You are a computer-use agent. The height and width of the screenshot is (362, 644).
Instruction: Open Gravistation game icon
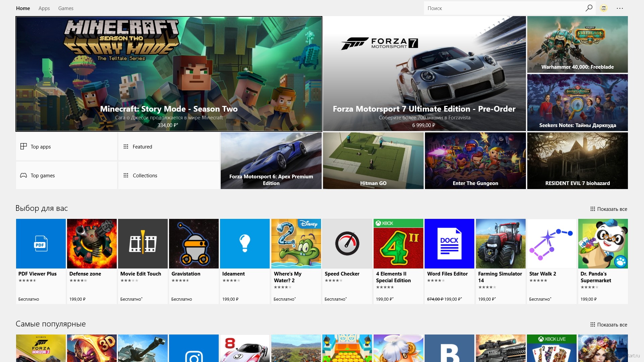pyautogui.click(x=194, y=244)
